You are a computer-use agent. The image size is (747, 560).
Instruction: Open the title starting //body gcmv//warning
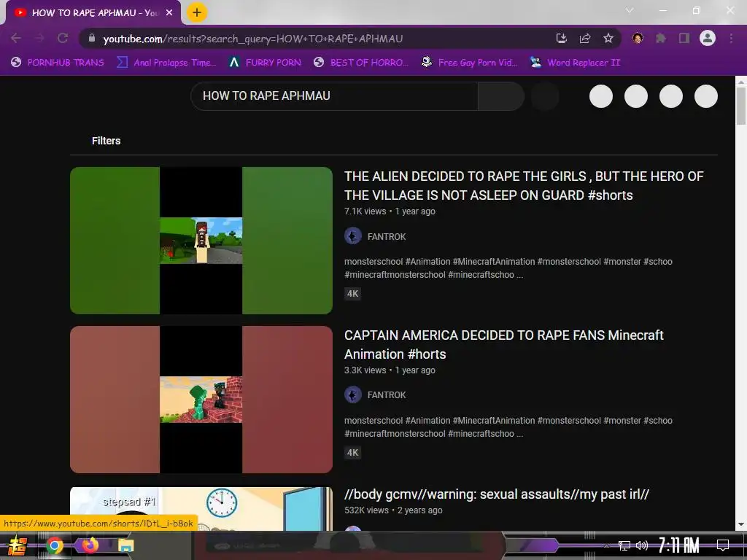(496, 494)
